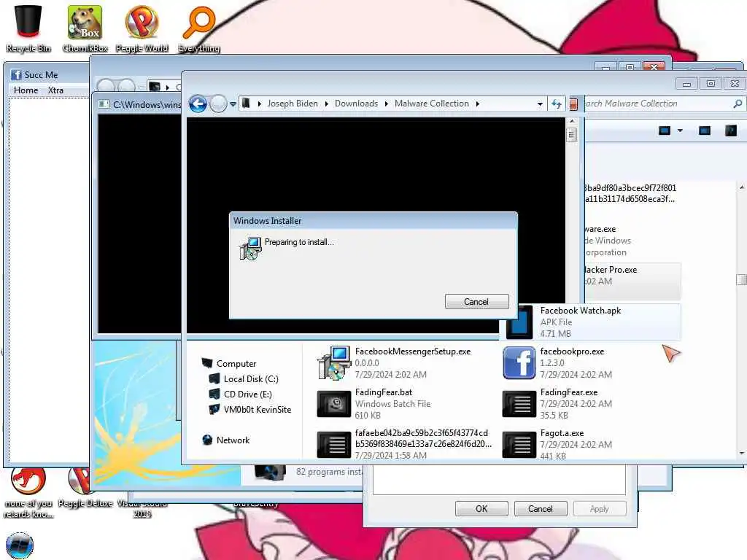Open Peggle World desktop shortcut
This screenshot has height=560, width=747.
click(x=142, y=28)
